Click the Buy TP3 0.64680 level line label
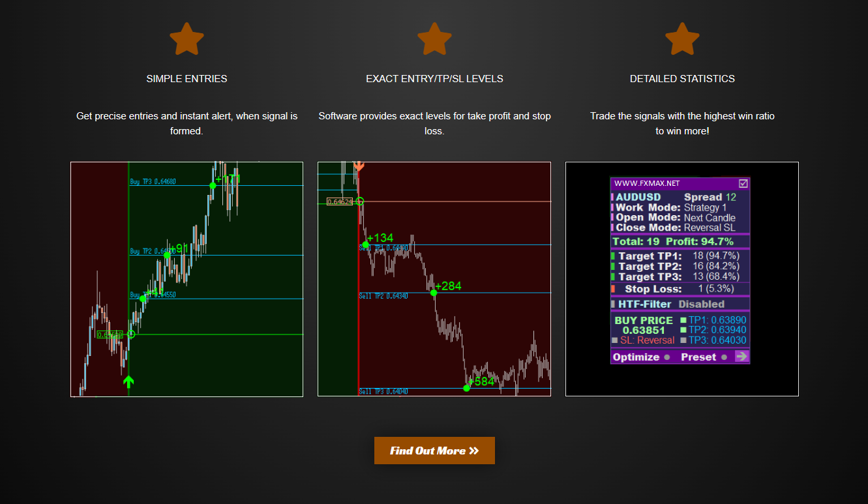Viewport: 868px width, 504px height. coord(153,182)
